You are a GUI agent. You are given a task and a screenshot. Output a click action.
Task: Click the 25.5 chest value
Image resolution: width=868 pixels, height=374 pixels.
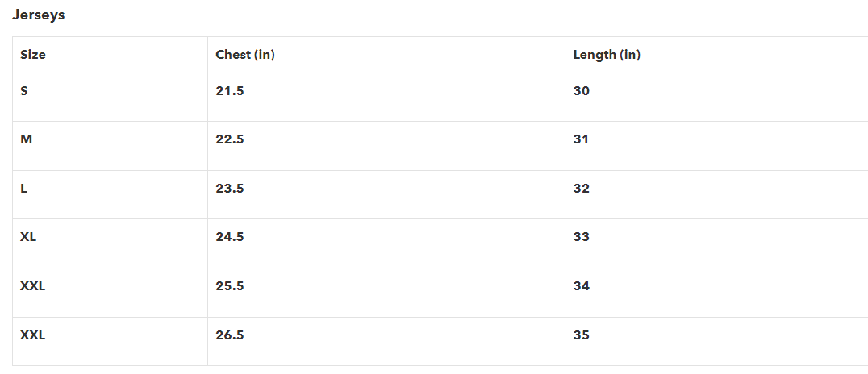tap(230, 286)
